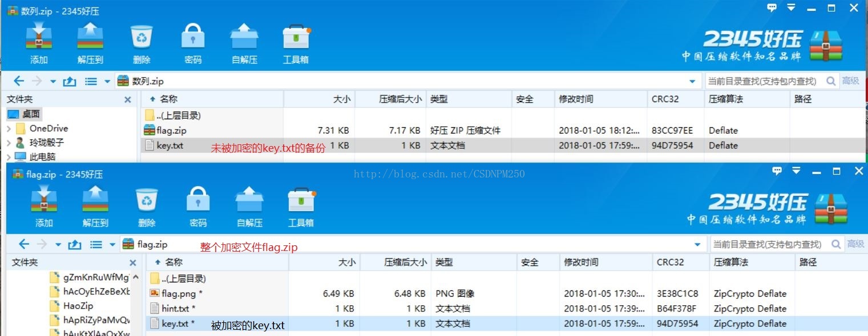Sort by 名称 column in 数列.zip window
Image resolution: width=868 pixels, height=336 pixels.
coord(212,99)
